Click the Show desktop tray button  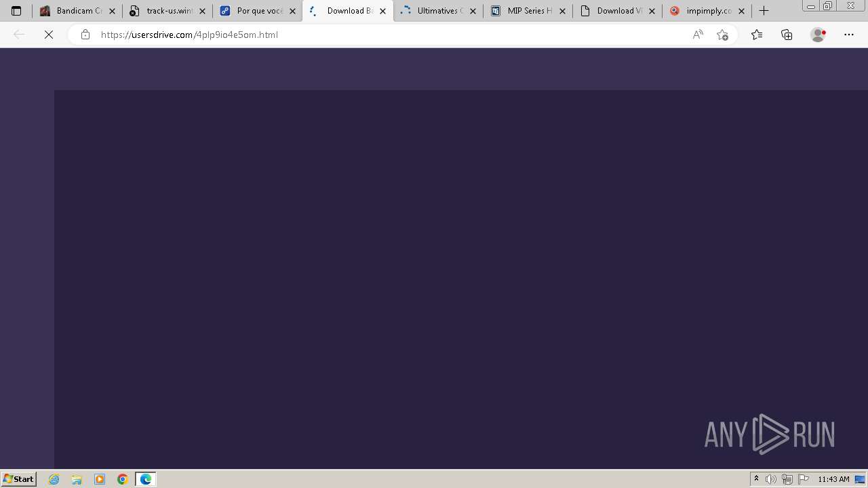click(x=860, y=479)
